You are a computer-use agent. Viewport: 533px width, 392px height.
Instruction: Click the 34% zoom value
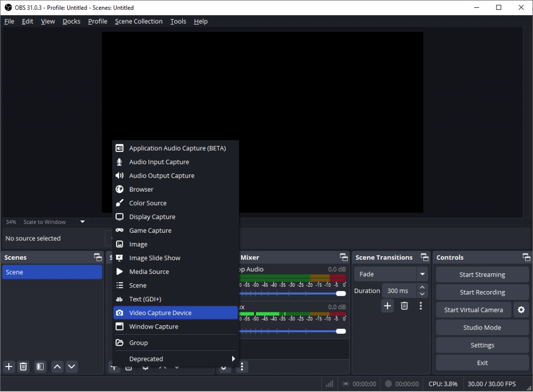[x=11, y=222]
